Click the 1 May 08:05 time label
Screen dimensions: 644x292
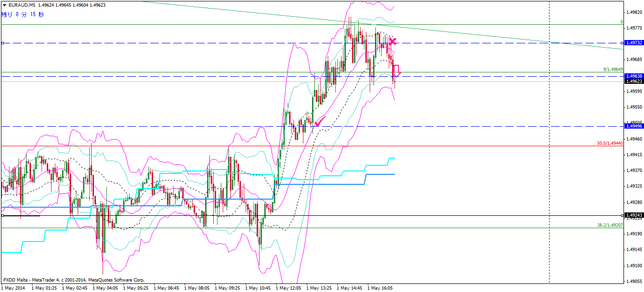(x=197, y=288)
